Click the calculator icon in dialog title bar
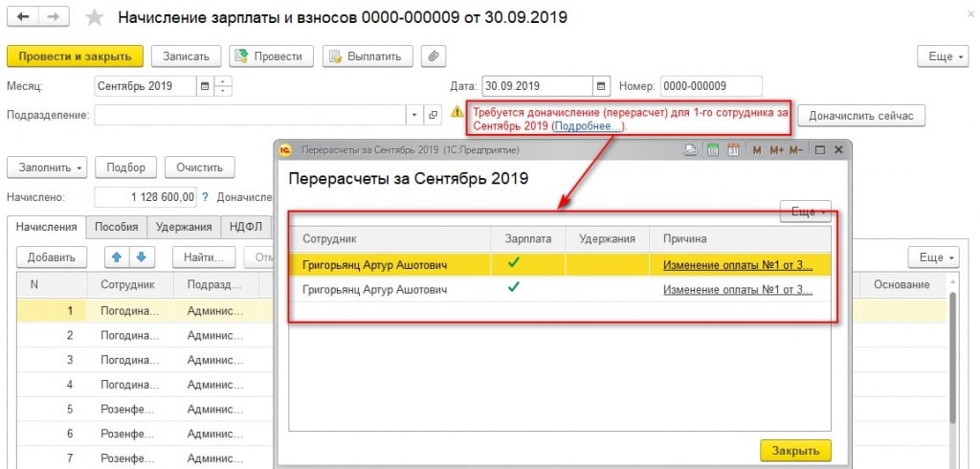 [712, 150]
